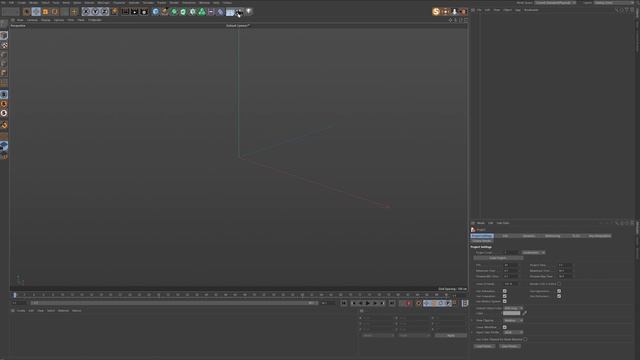Switch to the Key Interpolation tab
This screenshot has width=640, height=360.
[x=600, y=236]
